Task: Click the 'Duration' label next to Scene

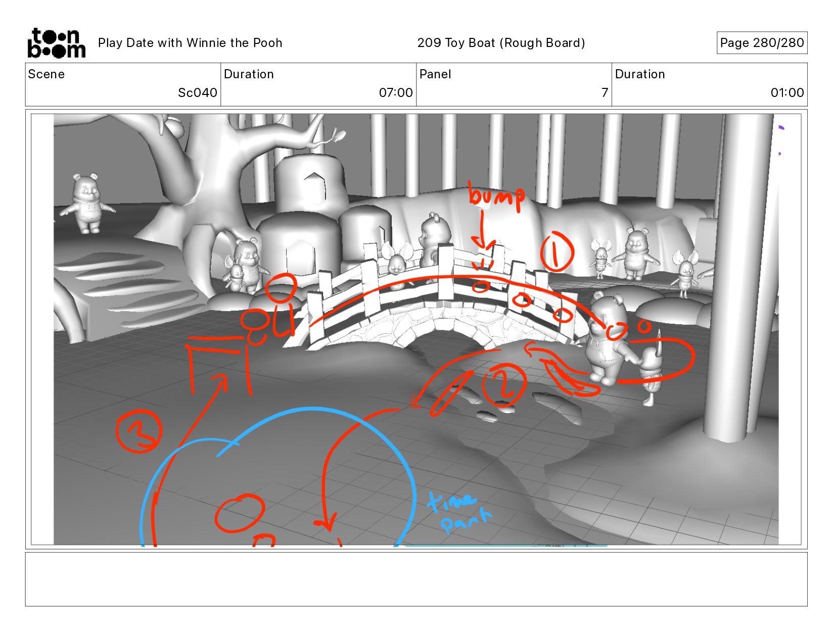Action: 249,74
